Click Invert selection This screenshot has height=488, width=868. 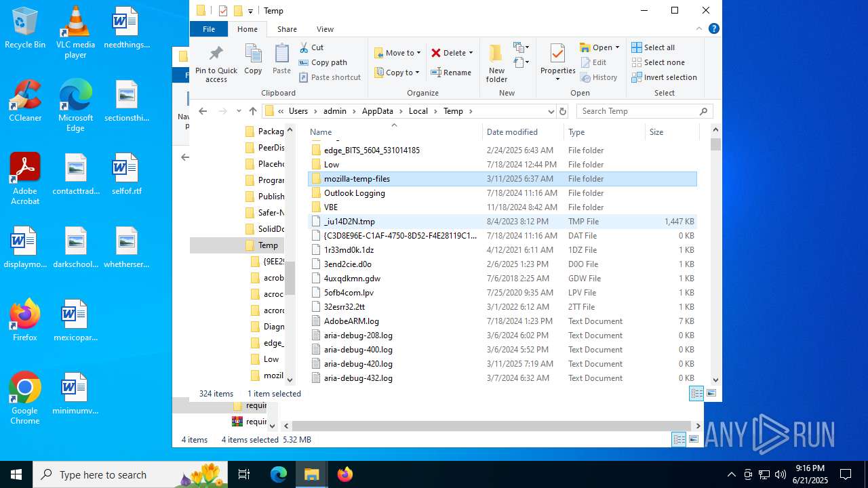[664, 77]
